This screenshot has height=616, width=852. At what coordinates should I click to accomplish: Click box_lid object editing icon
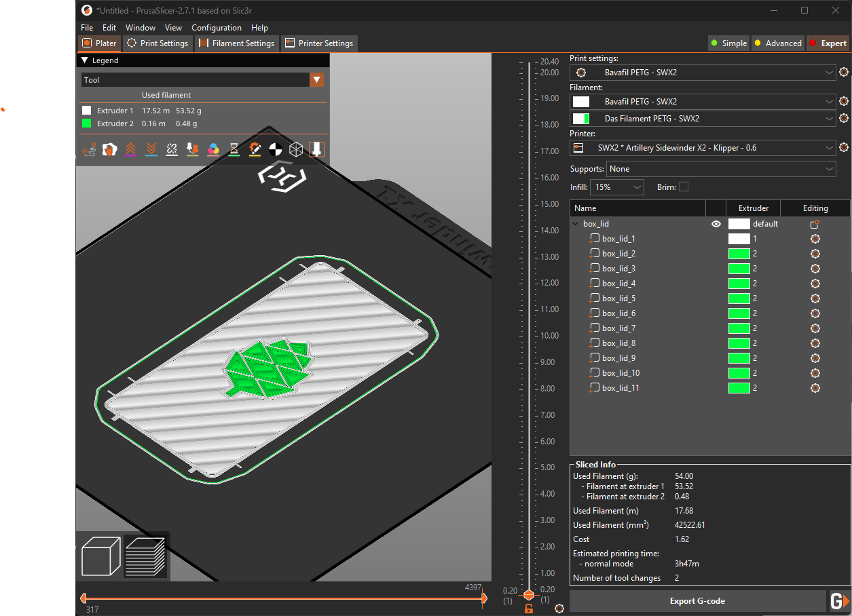pyautogui.click(x=815, y=224)
